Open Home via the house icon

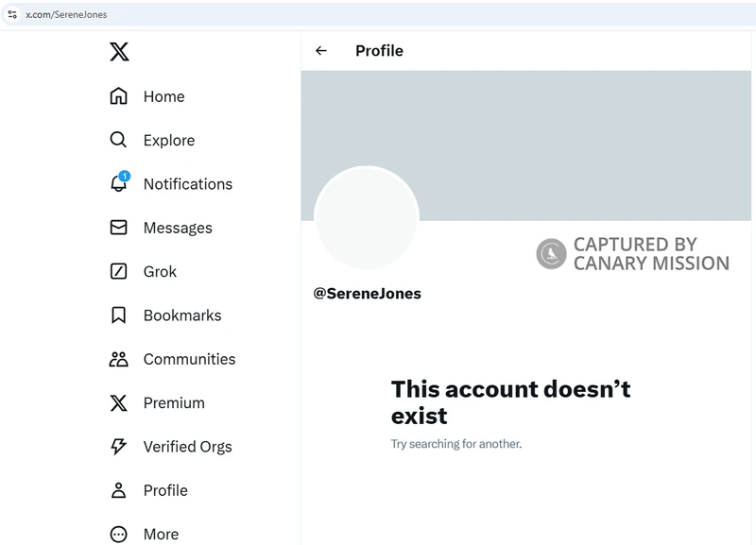(x=119, y=96)
